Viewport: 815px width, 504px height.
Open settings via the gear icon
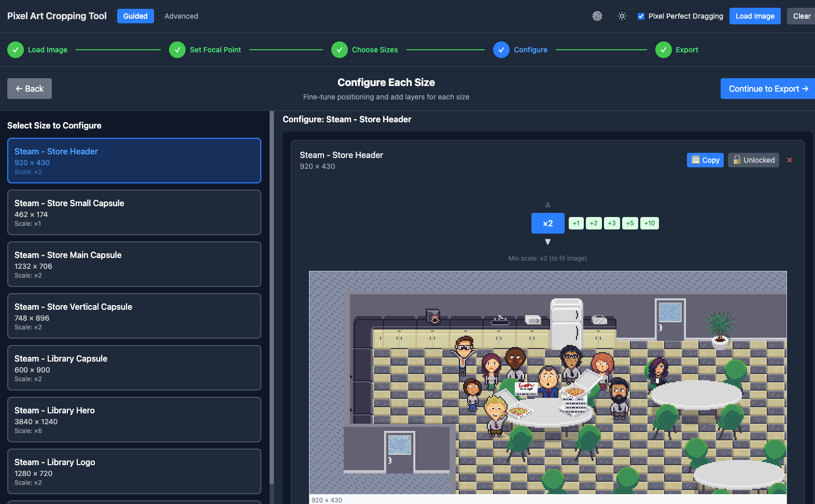point(597,16)
